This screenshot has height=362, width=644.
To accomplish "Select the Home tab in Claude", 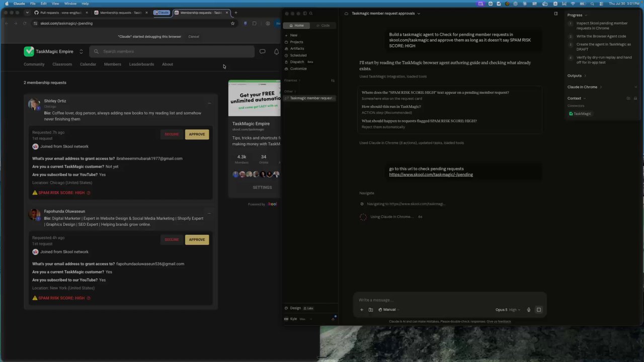I will (x=297, y=25).
